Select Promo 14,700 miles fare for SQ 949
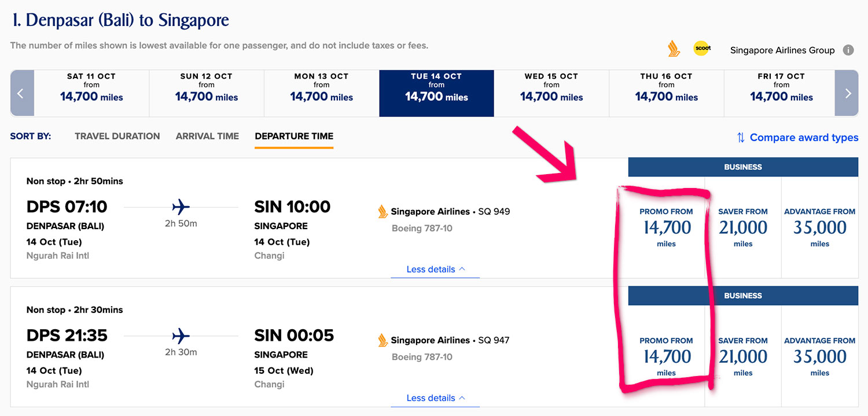This screenshot has height=416, width=868. 666,227
